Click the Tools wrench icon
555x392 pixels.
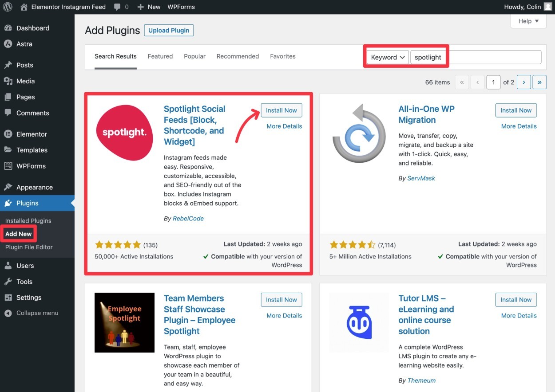pos(8,282)
